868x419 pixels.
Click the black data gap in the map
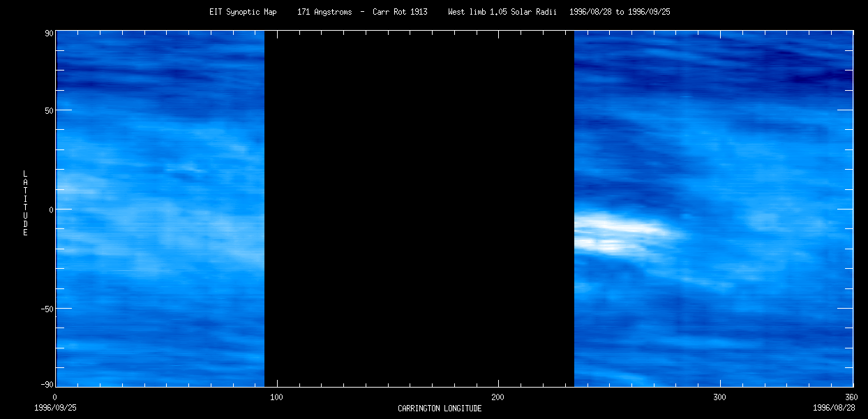click(419, 209)
